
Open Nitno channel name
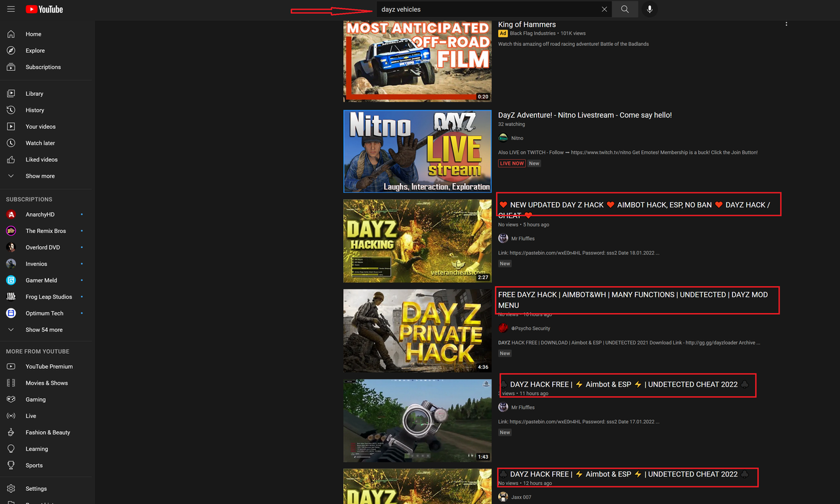517,138
